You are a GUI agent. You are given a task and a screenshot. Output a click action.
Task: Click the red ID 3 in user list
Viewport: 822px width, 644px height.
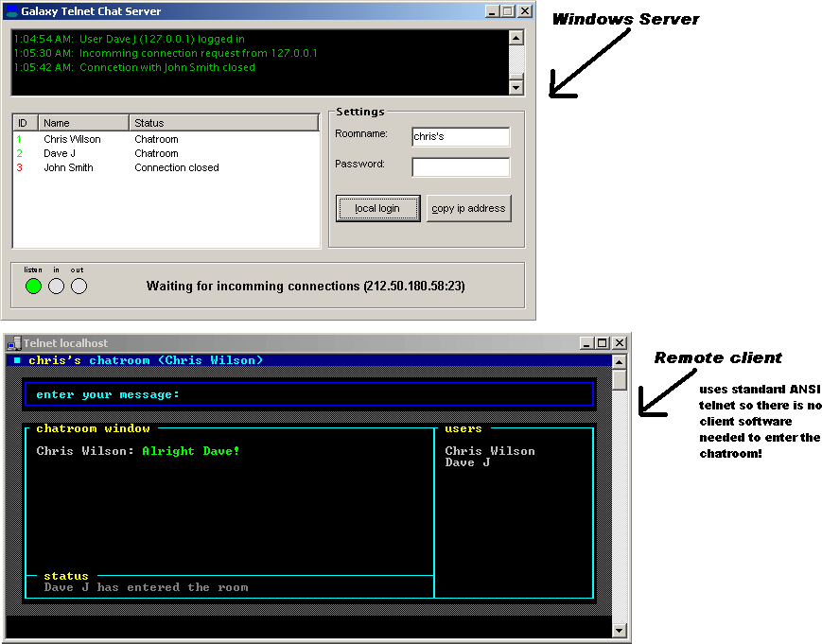20,167
